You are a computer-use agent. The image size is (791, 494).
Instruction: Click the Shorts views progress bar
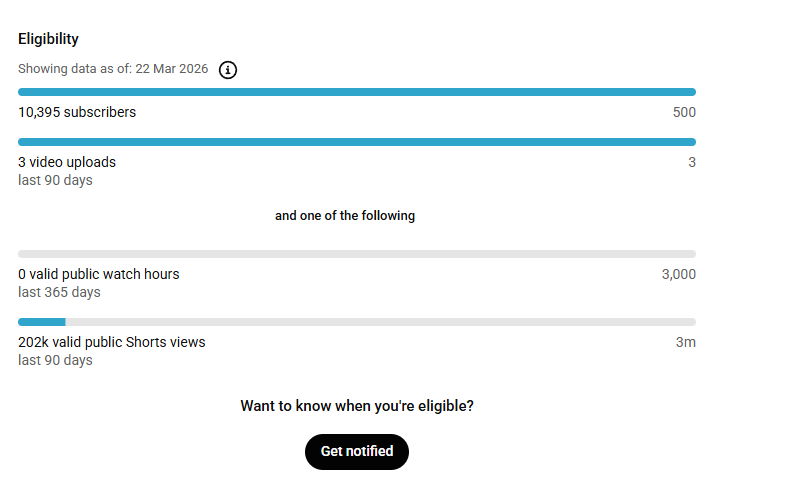tap(357, 322)
